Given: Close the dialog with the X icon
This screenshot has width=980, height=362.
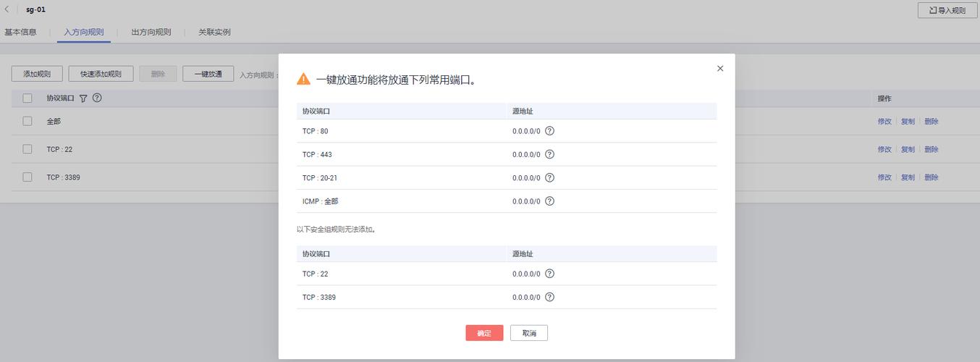Looking at the screenshot, I should tap(720, 68).
